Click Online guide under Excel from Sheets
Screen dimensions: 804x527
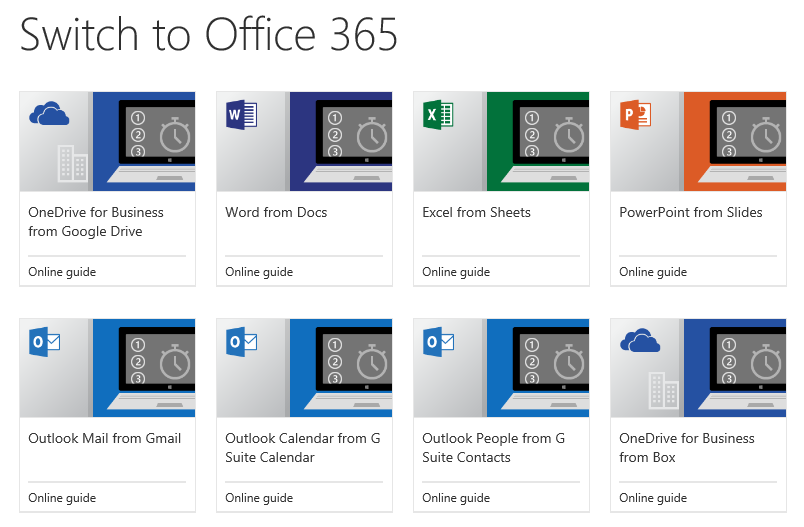(456, 272)
